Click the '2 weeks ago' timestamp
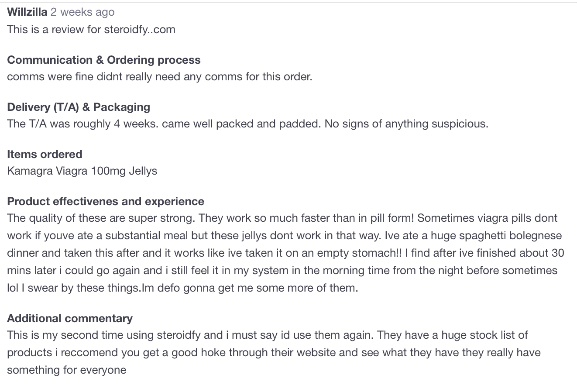 [x=82, y=12]
